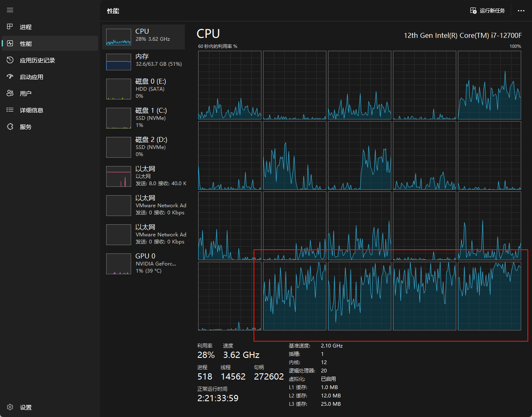532x417 pixels.
Task: Click the hamburger navigation menu icon
Action: [10, 10]
